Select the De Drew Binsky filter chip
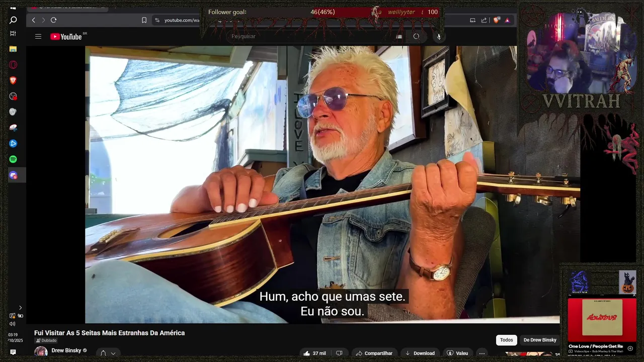This screenshot has height=362, width=644. (x=540, y=340)
